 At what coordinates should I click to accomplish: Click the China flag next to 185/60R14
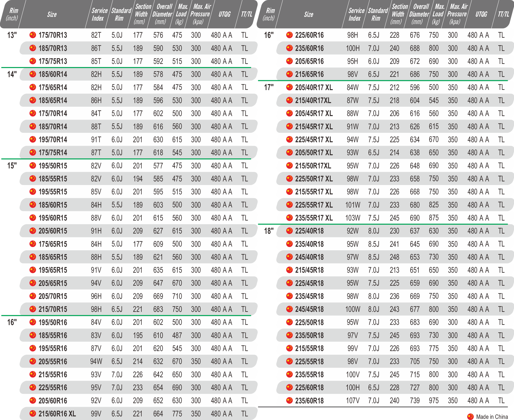[33, 74]
